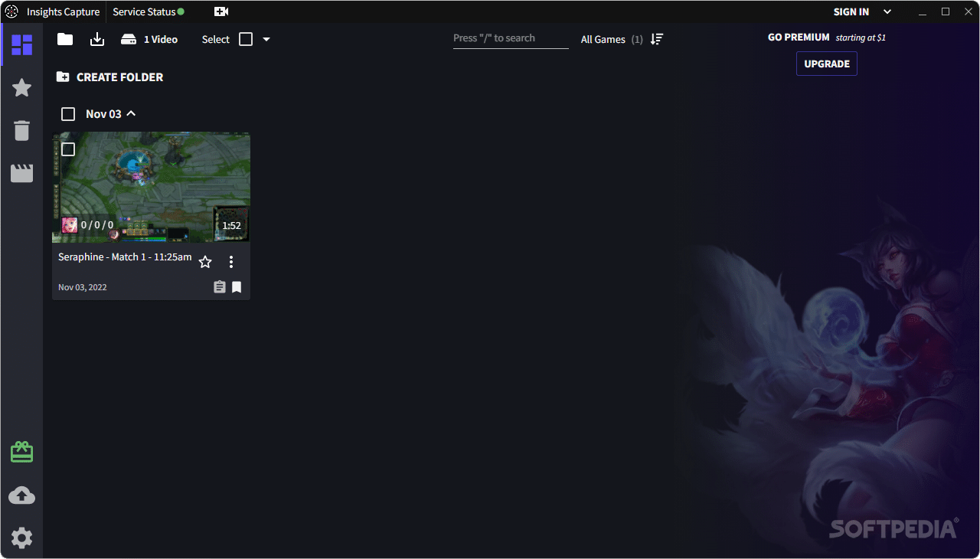Collapse the Nov 03 group chevron

131,113
